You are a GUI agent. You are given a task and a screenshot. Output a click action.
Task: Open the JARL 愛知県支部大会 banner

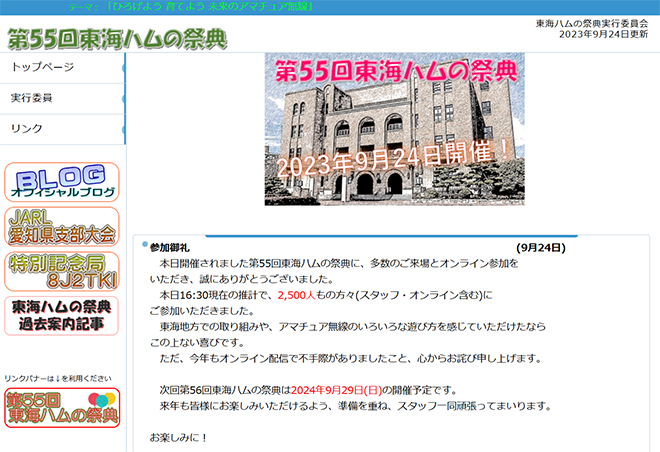[x=62, y=226]
